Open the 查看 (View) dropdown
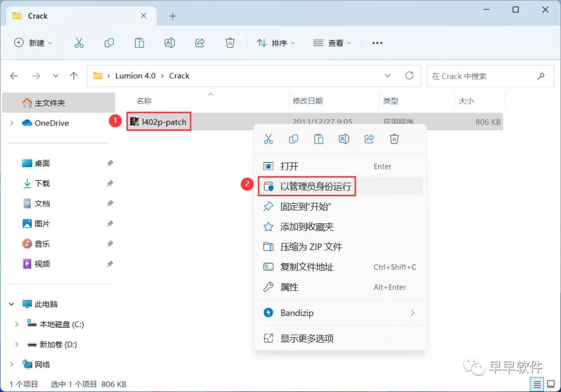This screenshot has width=561, height=392. (332, 43)
